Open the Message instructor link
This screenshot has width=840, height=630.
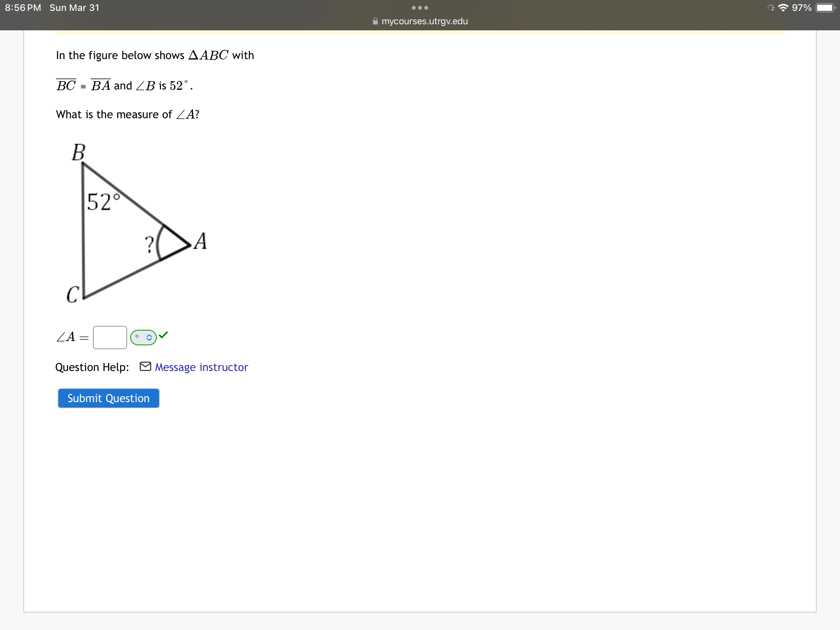[201, 367]
